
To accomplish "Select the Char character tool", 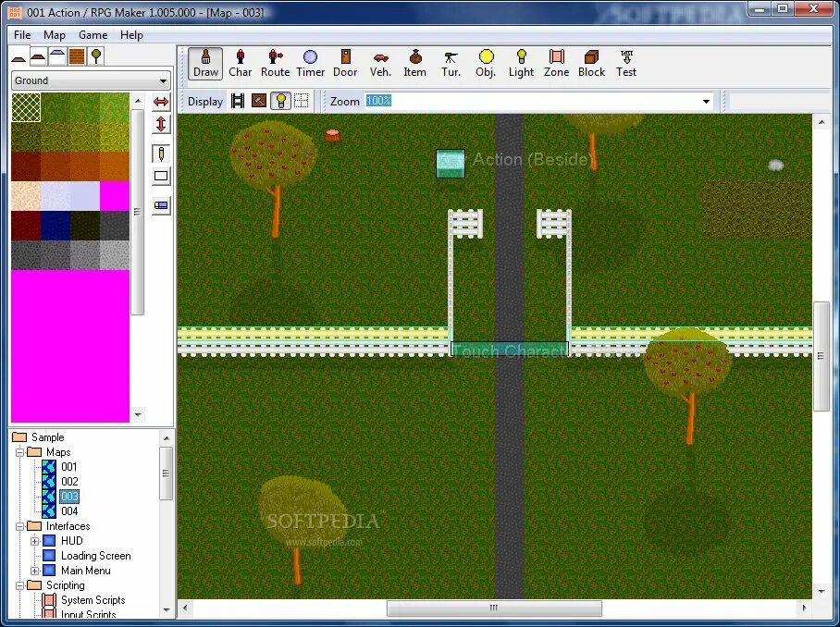I will click(x=240, y=64).
